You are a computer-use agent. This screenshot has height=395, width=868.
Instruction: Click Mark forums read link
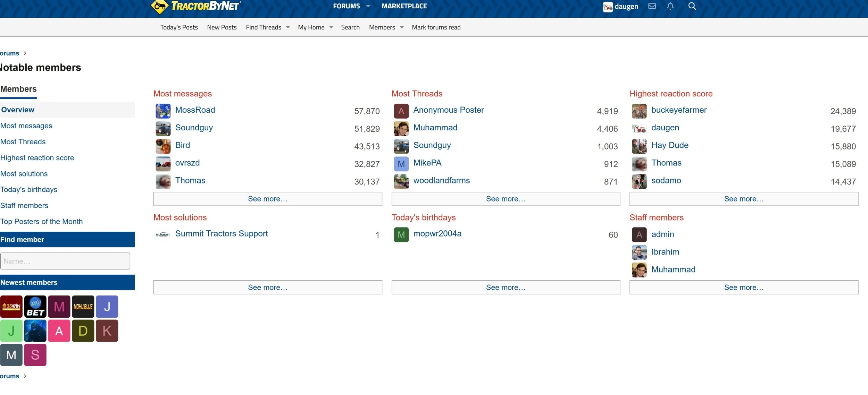[x=436, y=27]
